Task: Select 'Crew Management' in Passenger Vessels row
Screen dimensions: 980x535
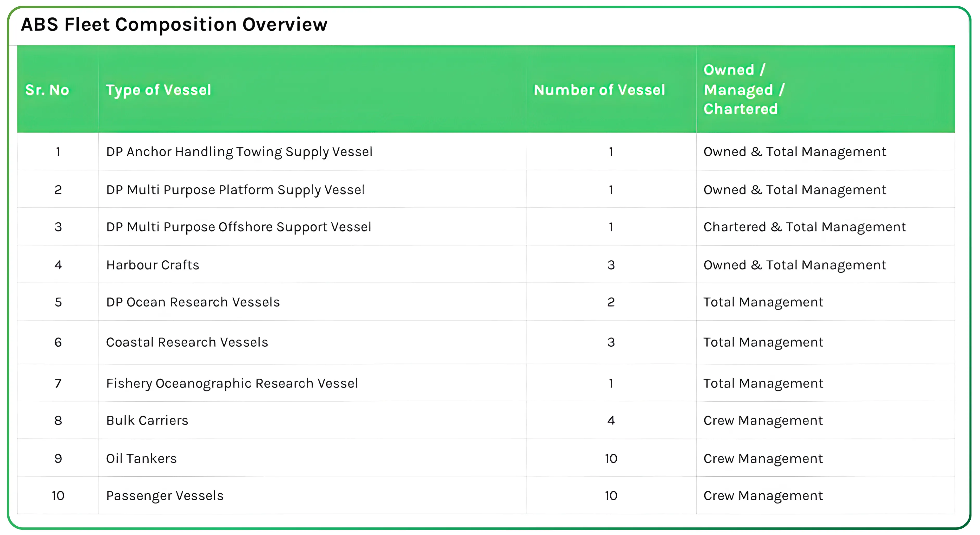Action: [x=763, y=496]
